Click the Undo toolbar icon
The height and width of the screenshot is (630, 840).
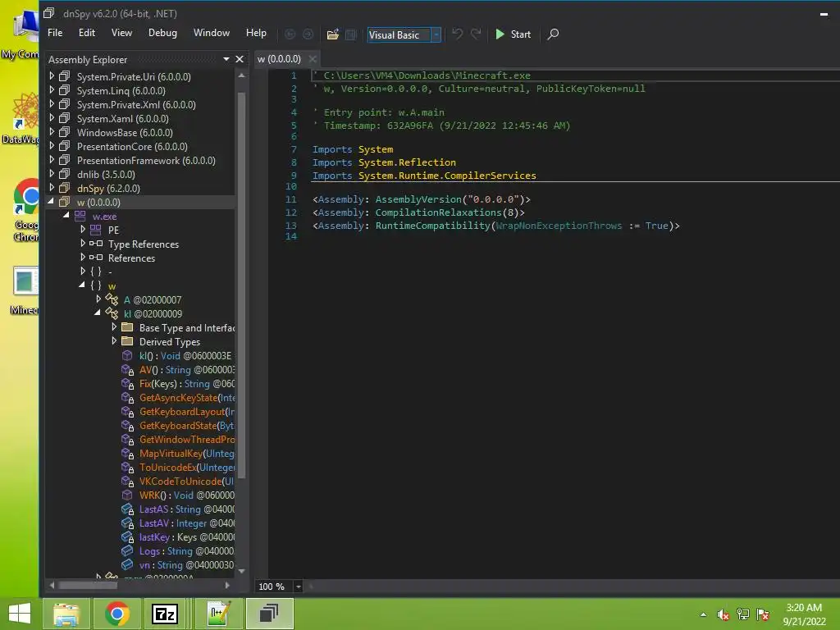pos(457,34)
